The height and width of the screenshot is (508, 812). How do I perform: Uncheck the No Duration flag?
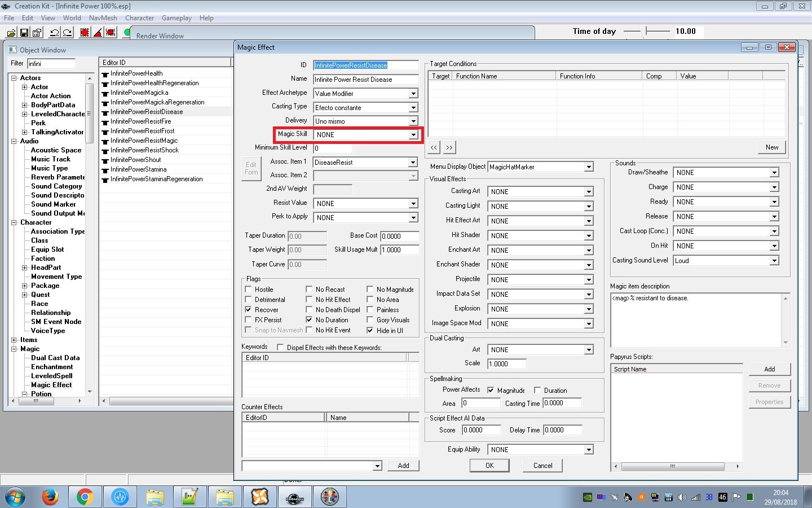(x=309, y=319)
